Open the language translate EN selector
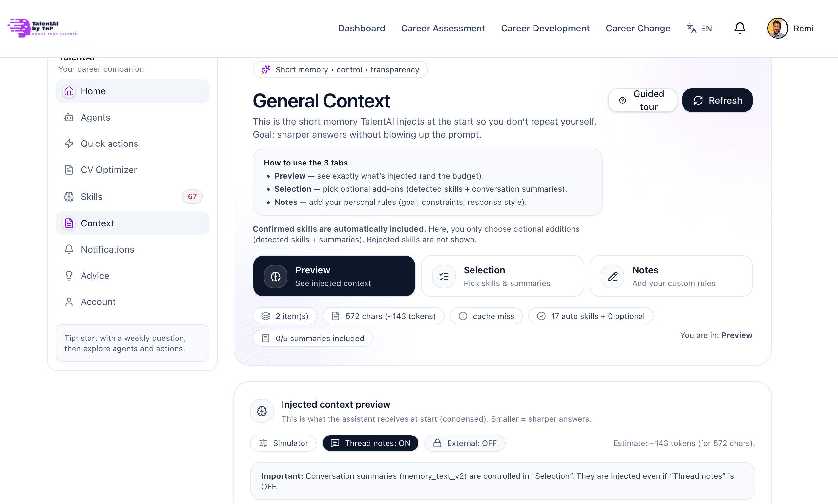 point(699,28)
